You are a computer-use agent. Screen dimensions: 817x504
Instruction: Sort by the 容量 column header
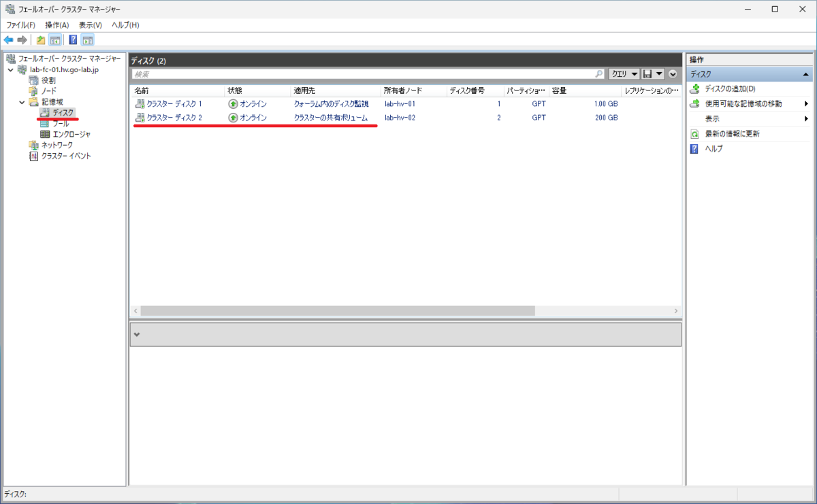point(585,90)
